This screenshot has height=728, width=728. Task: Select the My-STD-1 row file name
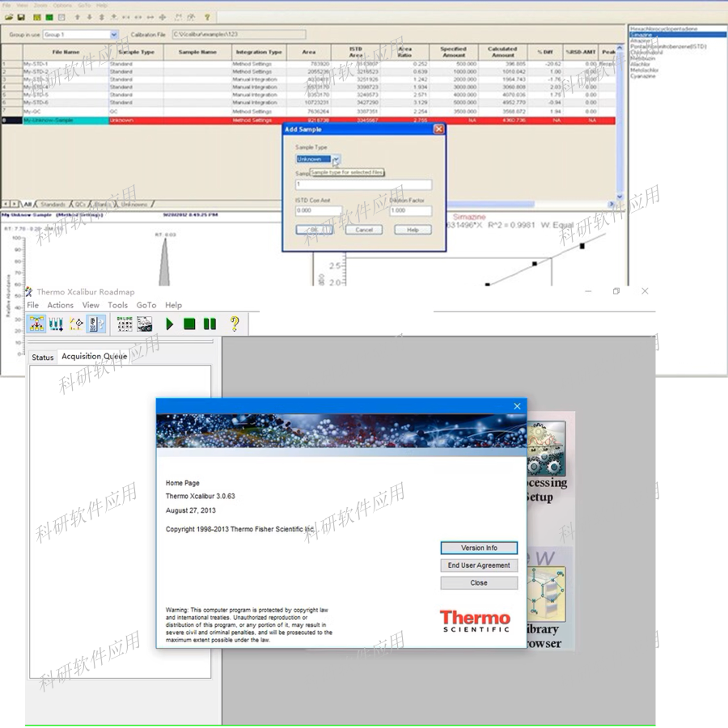pos(36,64)
